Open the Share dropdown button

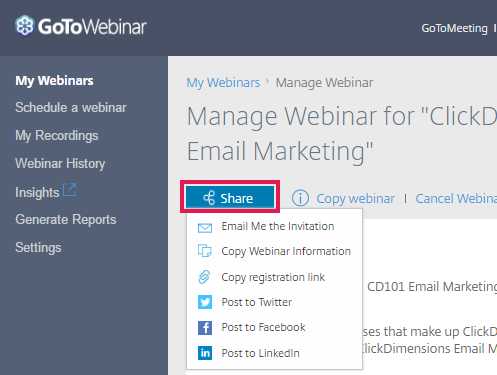coord(230,197)
